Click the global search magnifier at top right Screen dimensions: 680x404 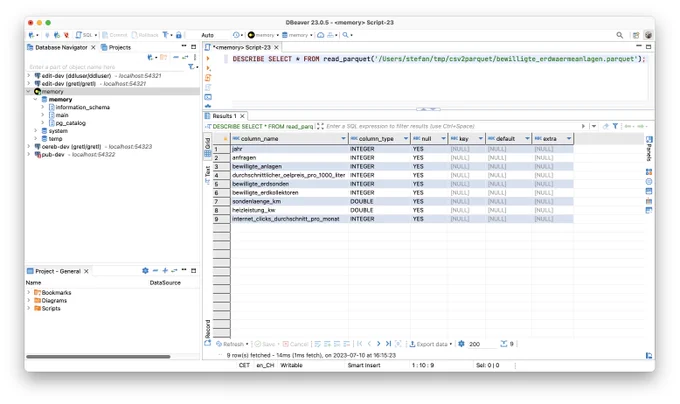point(620,35)
